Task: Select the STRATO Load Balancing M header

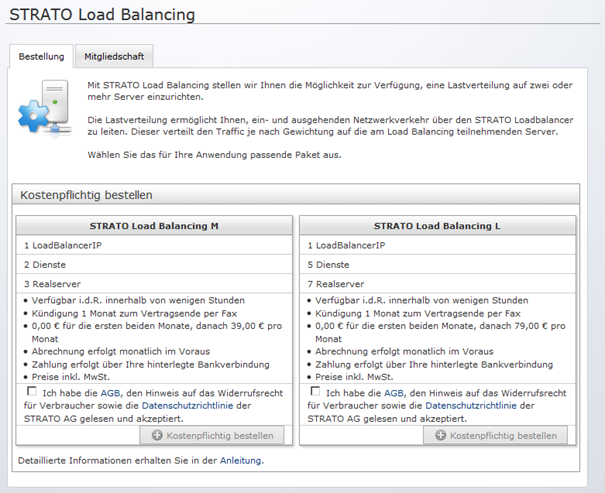Action: point(154,226)
